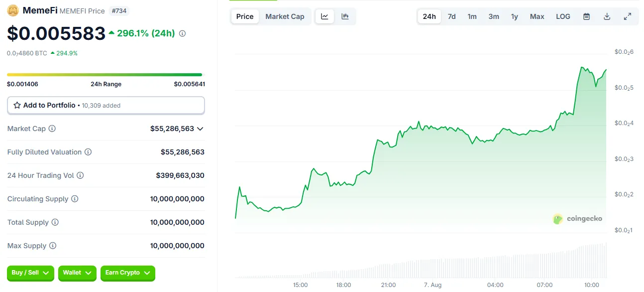
Task: Open the Wallet dropdown menu
Action: 77,273
